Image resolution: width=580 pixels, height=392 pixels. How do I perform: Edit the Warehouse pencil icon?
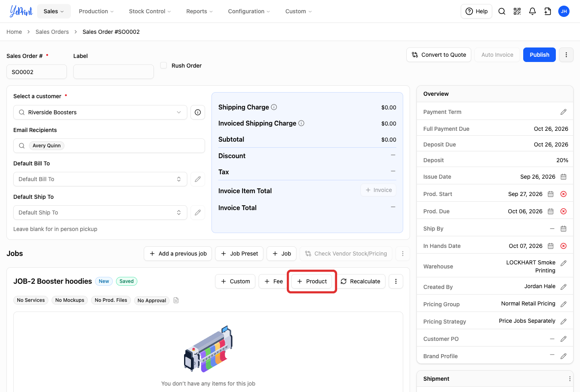[563, 263]
